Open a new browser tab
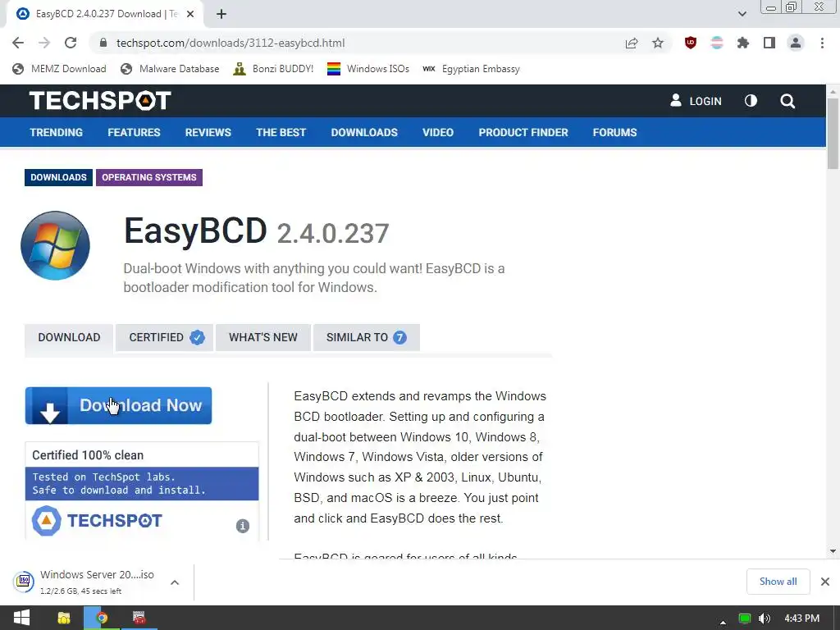The width and height of the screenshot is (840, 630). coord(221,14)
